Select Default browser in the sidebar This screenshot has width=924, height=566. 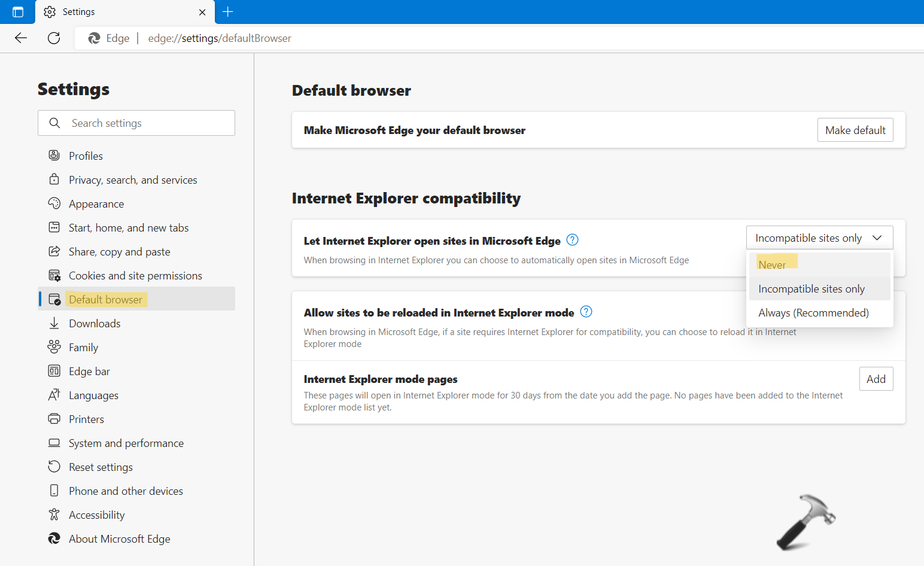coord(106,299)
